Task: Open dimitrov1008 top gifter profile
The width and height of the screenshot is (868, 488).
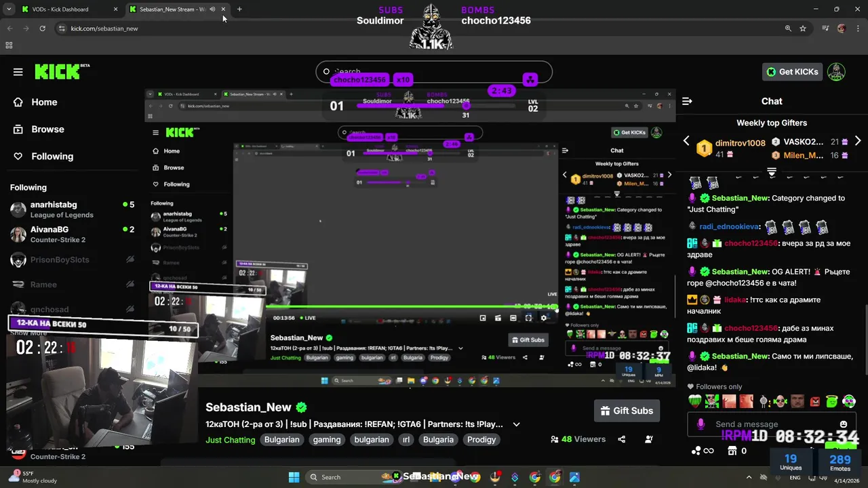Action: [x=740, y=143]
